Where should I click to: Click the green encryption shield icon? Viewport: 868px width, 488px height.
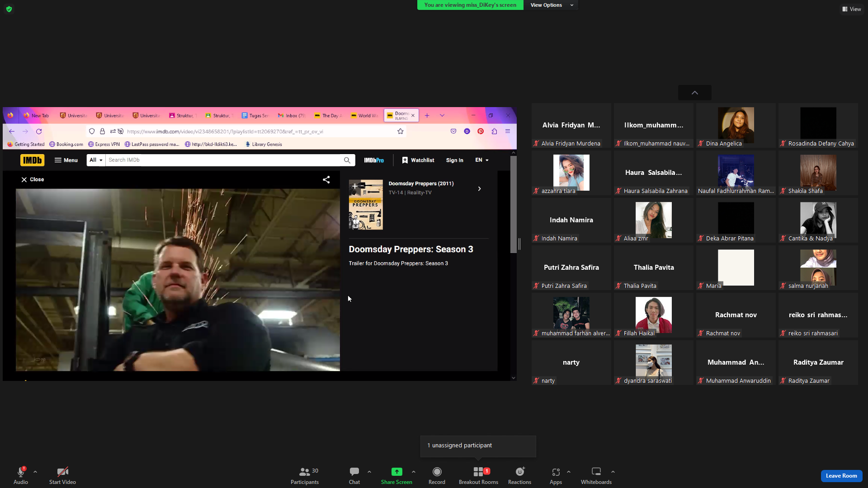click(x=9, y=9)
